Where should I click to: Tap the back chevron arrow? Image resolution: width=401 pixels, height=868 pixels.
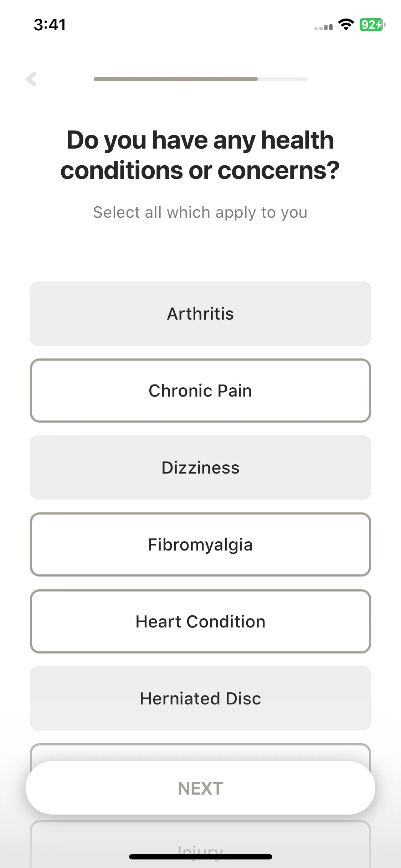click(x=31, y=79)
